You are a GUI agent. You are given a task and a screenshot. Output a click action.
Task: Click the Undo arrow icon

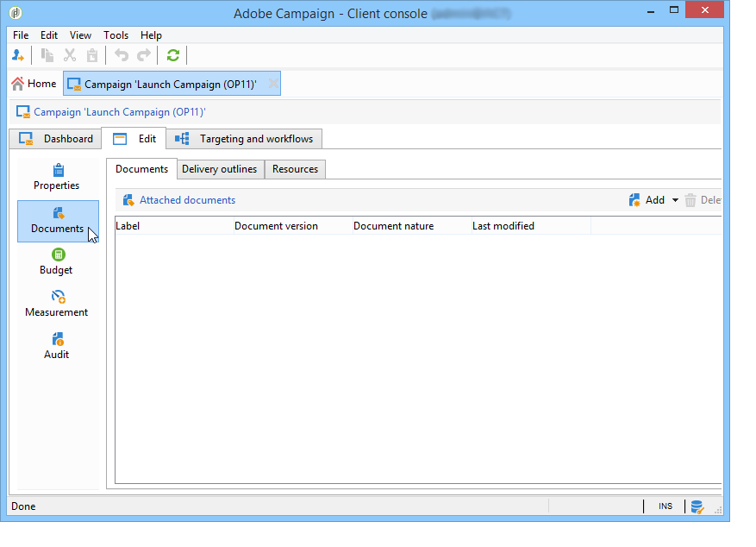(x=122, y=55)
